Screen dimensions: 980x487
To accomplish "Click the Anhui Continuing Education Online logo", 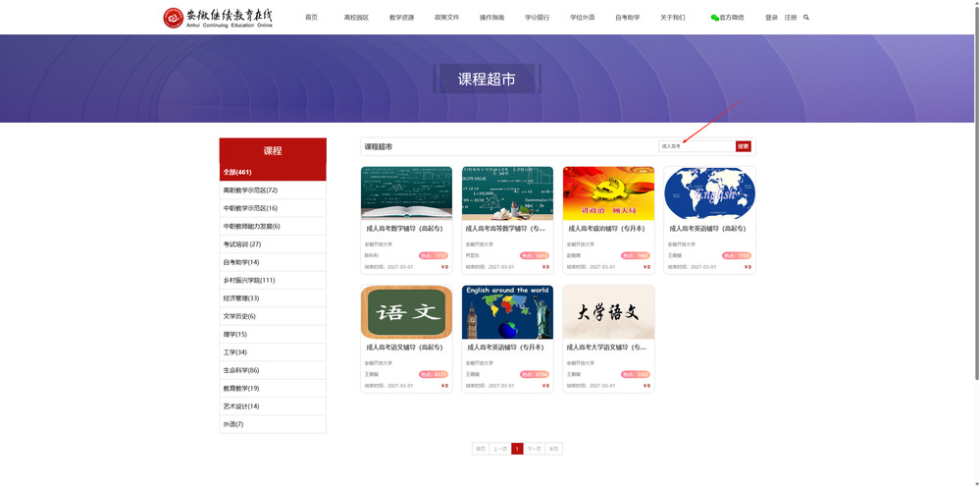I will (x=218, y=18).
